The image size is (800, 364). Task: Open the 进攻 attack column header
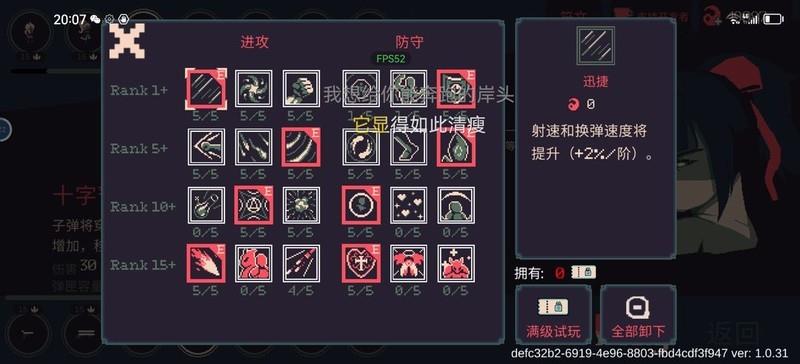[255, 42]
